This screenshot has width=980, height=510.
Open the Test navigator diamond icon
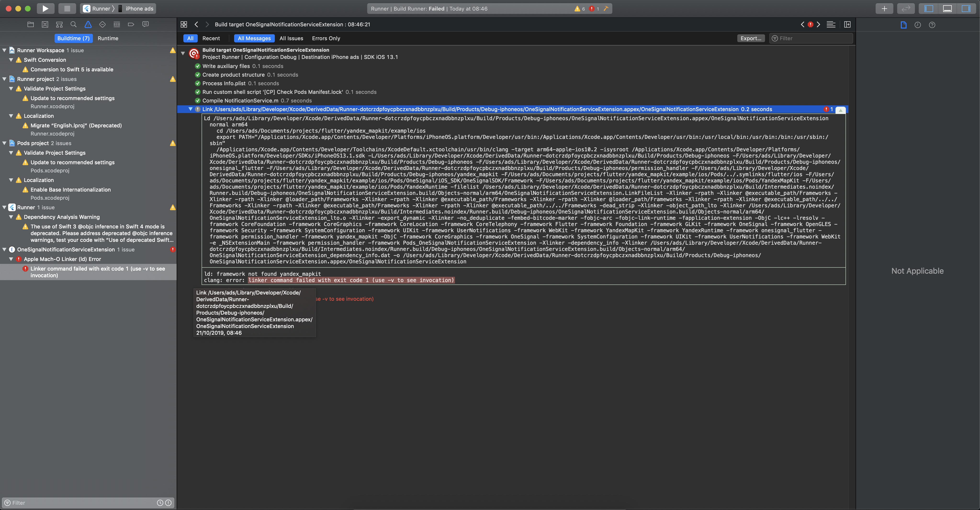pyautogui.click(x=102, y=24)
